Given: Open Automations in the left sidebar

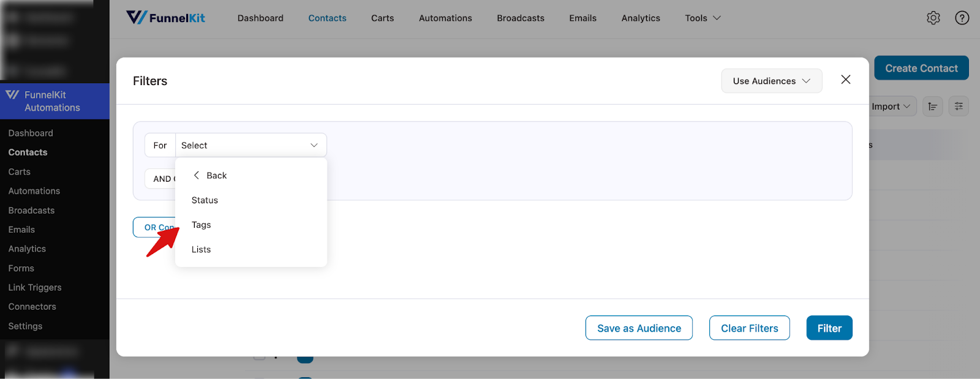Looking at the screenshot, I should (34, 191).
